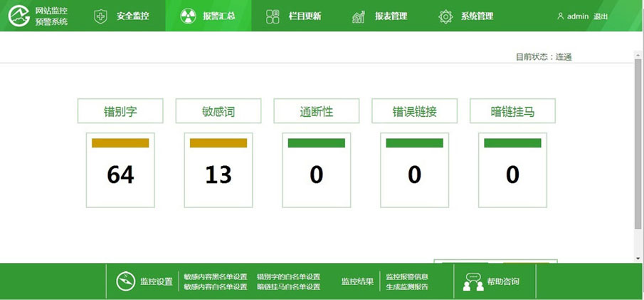
Task: Open 敏感内容白名单设置
Action: point(216,287)
